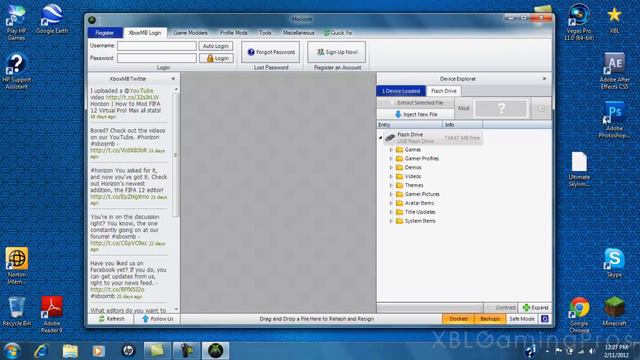Open the Facebook tweet link
The image size is (640, 360).
tap(117, 290)
